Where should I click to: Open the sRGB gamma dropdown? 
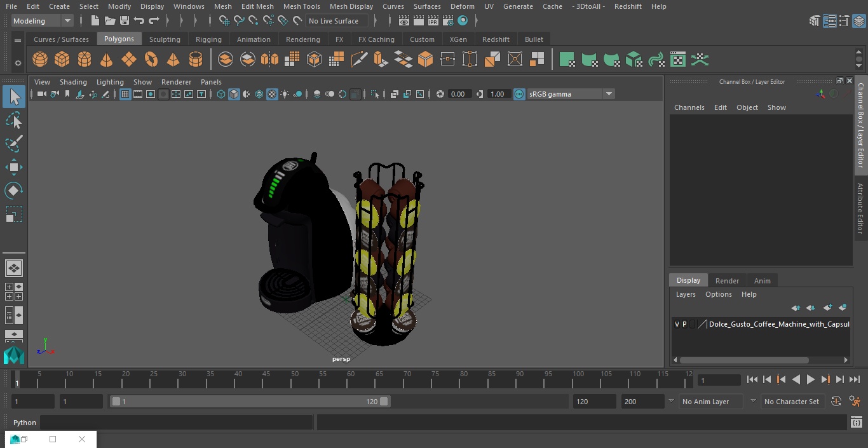point(571,94)
